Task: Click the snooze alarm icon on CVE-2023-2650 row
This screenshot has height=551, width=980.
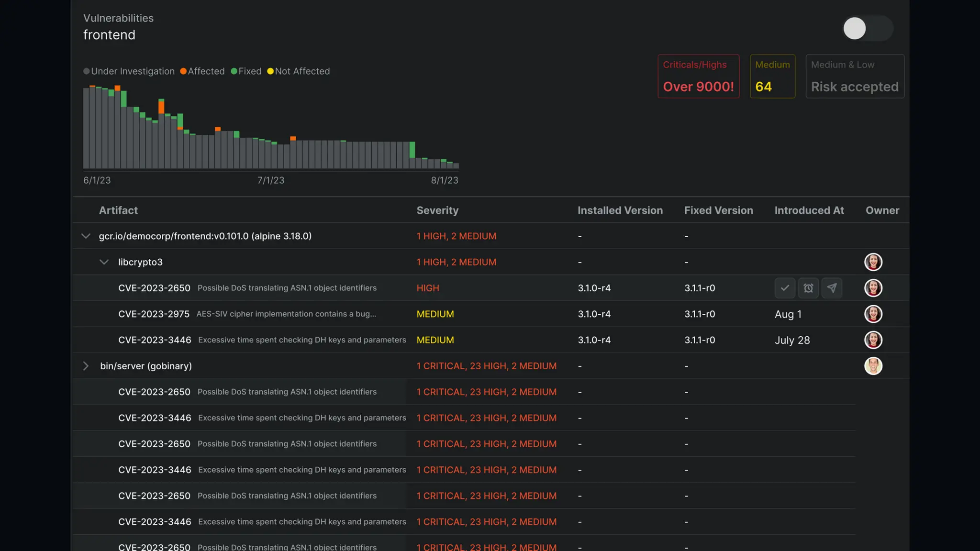Action: [808, 288]
